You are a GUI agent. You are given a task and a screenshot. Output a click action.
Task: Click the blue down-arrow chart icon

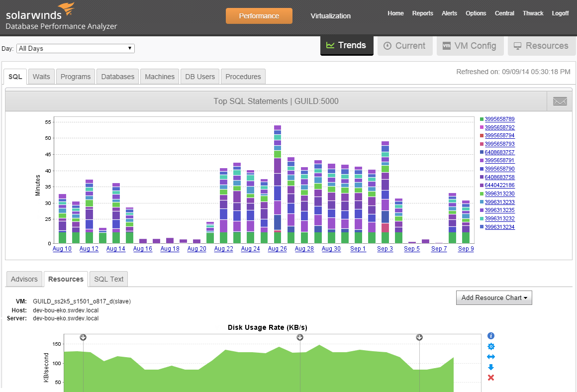pos(491,367)
